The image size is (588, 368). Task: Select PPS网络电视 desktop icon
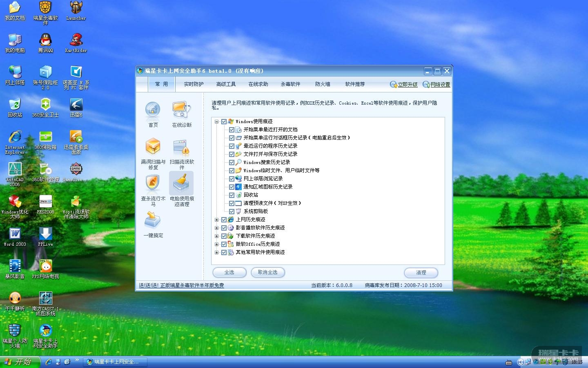click(45, 269)
